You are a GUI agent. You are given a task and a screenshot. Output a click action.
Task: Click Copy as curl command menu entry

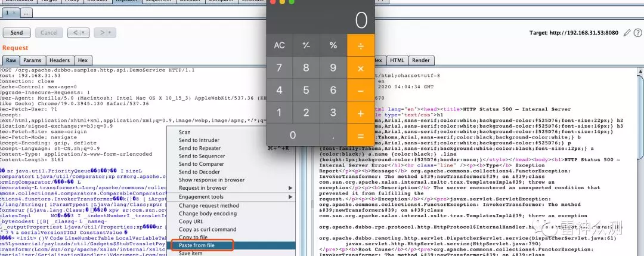coord(207,229)
